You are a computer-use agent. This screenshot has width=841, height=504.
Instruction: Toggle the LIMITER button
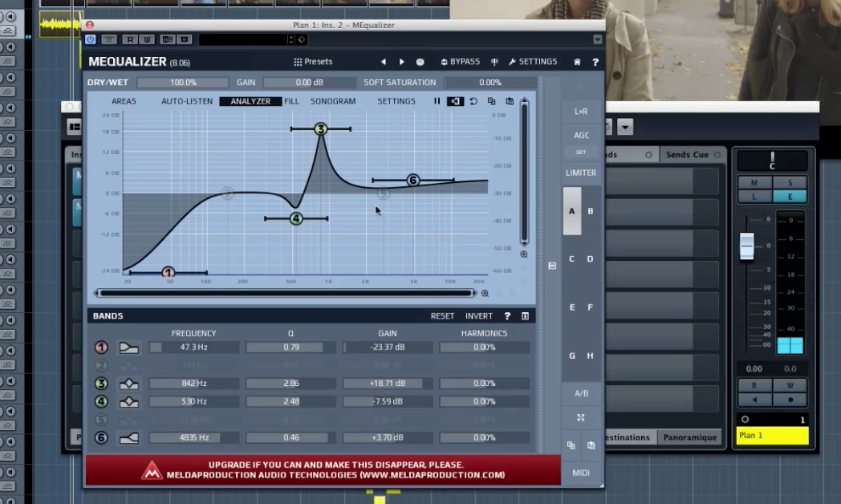(x=581, y=173)
